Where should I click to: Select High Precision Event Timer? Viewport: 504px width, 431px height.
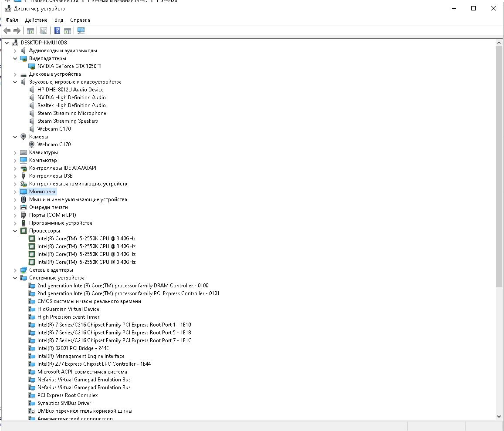point(68,317)
